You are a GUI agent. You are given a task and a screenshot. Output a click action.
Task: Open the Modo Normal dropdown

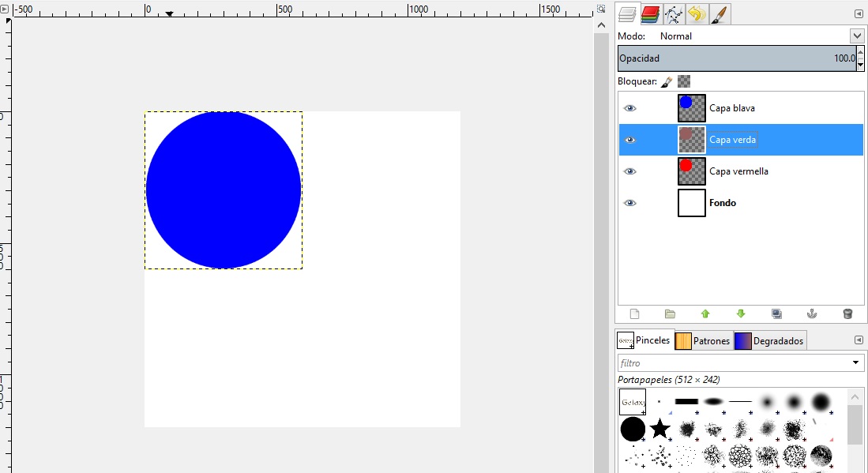click(x=856, y=36)
